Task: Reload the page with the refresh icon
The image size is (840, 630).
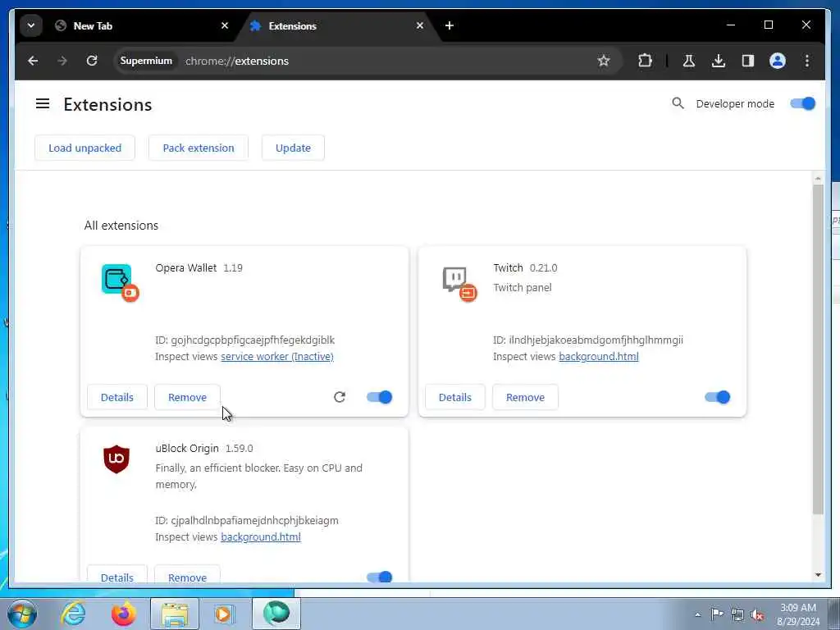Action: tap(92, 61)
